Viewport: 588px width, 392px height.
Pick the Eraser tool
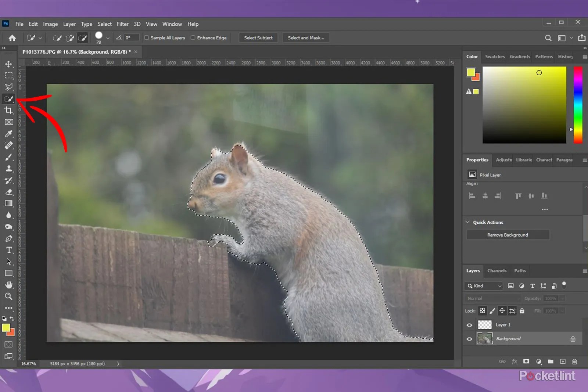pyautogui.click(x=8, y=192)
